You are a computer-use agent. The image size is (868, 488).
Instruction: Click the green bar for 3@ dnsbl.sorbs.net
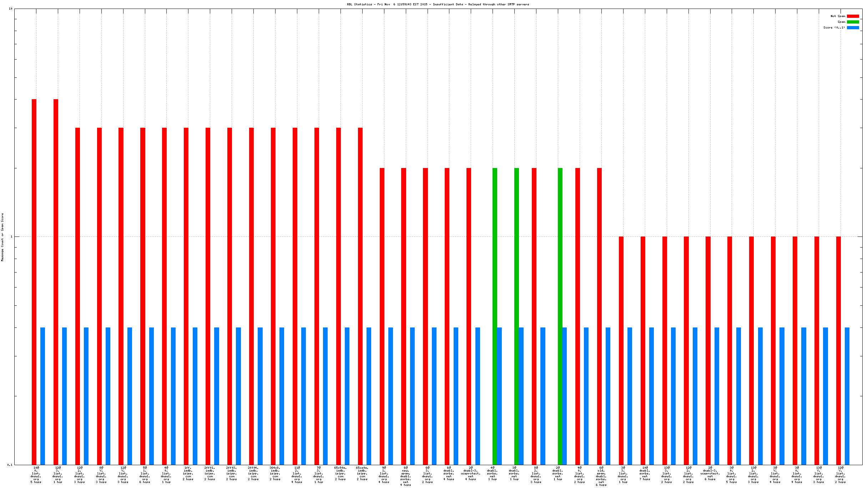516,316
